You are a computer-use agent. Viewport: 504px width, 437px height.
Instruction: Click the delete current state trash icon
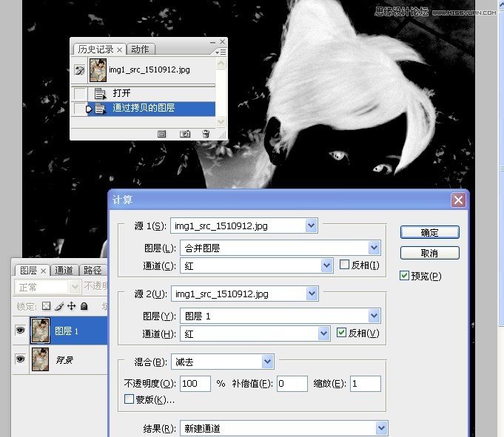[x=206, y=134]
